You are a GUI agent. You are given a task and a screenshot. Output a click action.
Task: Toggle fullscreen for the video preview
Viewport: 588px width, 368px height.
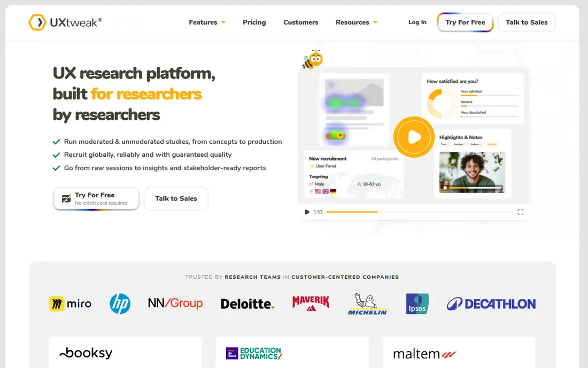point(521,212)
